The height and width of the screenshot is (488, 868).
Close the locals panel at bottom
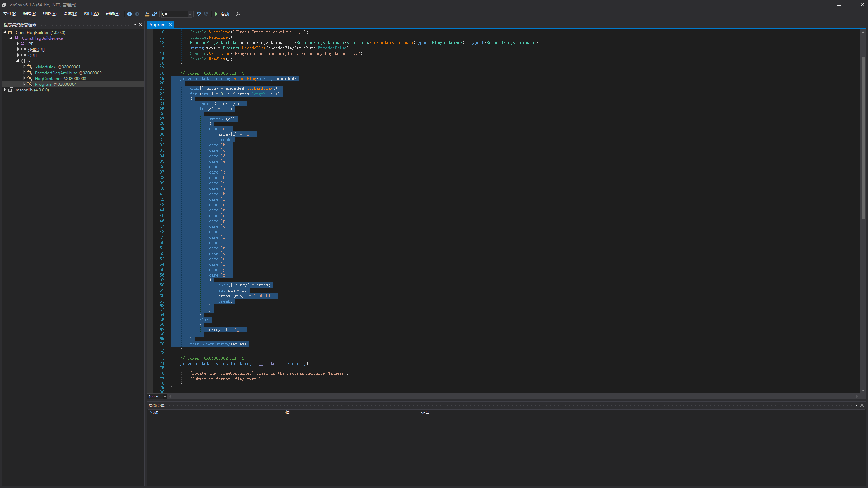coord(862,405)
